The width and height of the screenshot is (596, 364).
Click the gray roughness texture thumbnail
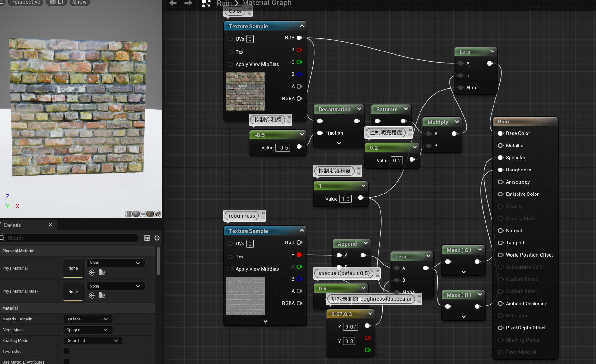[x=245, y=296]
